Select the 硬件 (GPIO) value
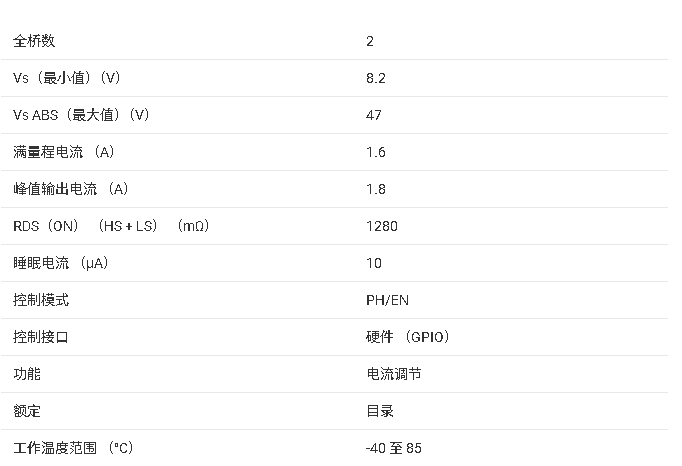 (408, 337)
